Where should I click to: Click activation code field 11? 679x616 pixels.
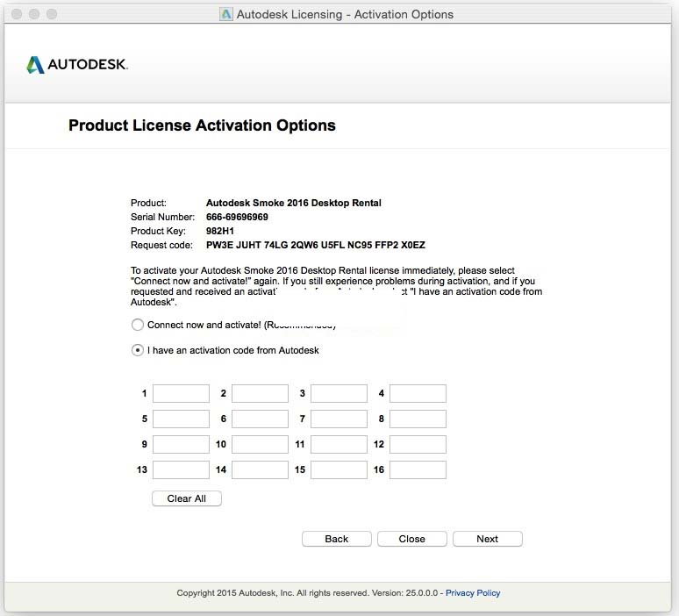pyautogui.click(x=339, y=445)
